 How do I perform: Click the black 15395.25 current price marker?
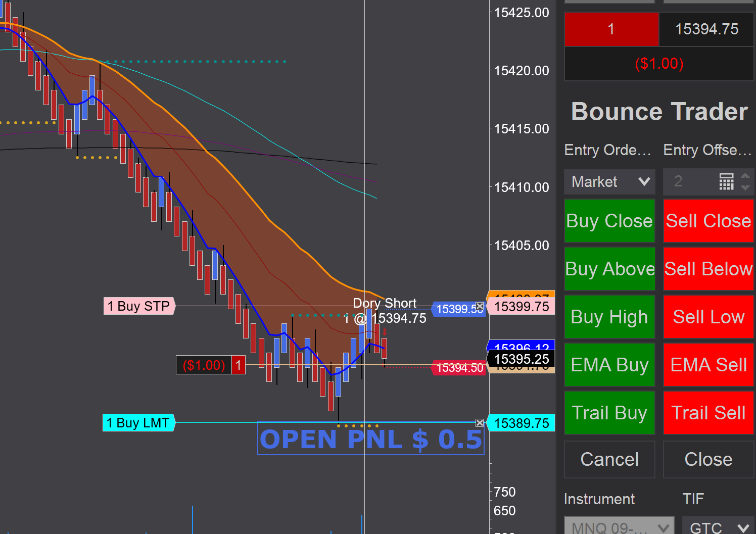pos(521,359)
